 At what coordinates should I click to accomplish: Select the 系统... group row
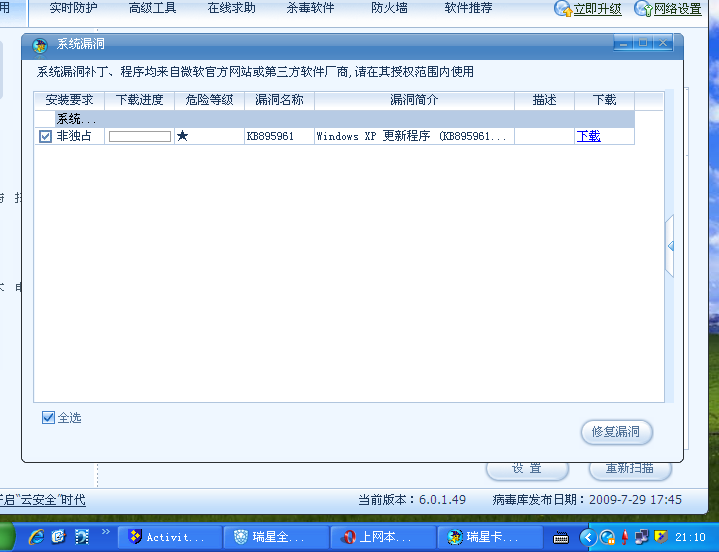click(335, 119)
